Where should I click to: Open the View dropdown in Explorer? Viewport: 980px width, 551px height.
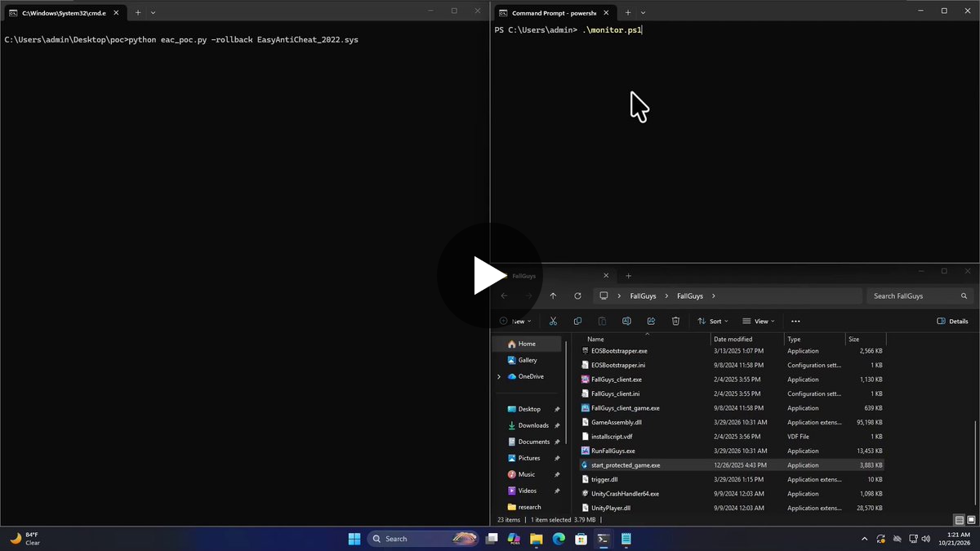click(x=759, y=322)
